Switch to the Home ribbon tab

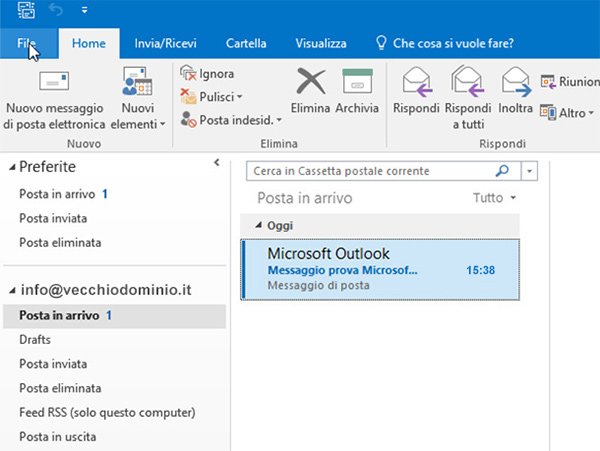point(89,43)
